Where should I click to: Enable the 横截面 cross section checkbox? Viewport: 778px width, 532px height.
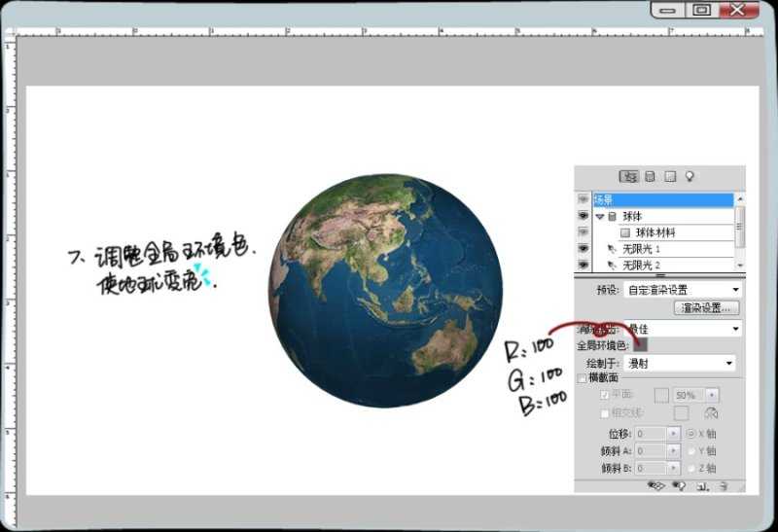[583, 377]
